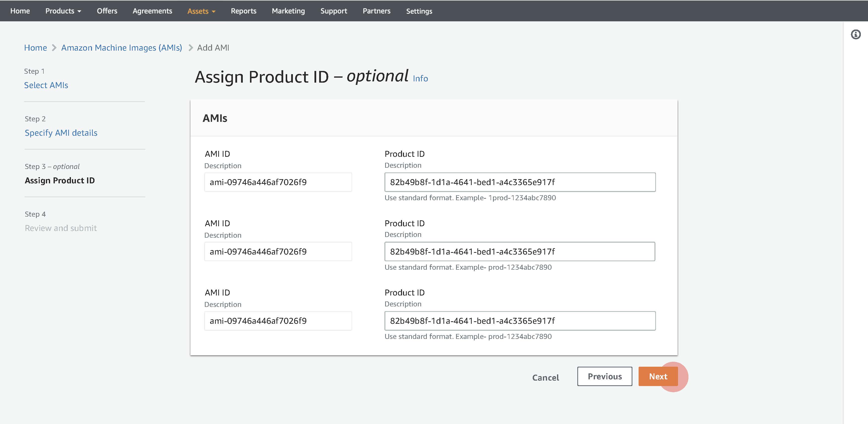
Task: Expand the Products dropdown menu
Action: 63,11
